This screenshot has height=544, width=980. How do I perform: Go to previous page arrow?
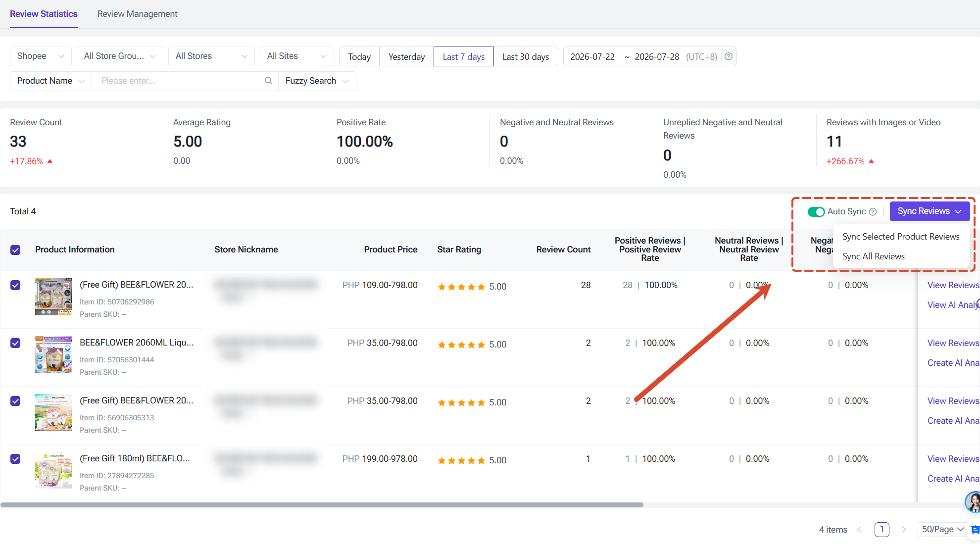(860, 530)
